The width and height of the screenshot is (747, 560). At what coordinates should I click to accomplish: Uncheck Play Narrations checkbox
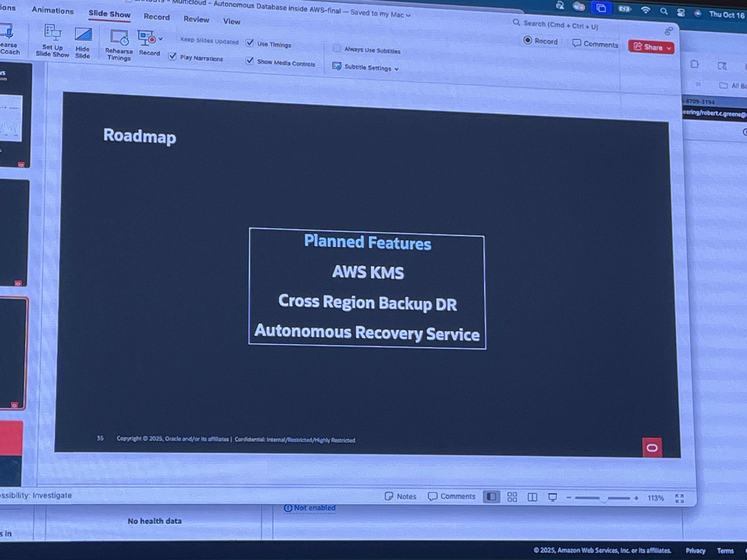pyautogui.click(x=172, y=56)
